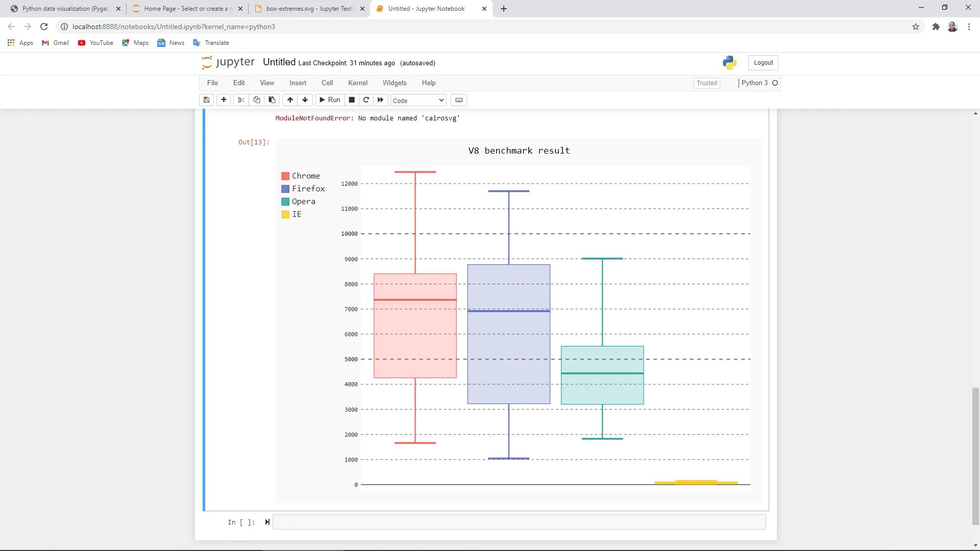Click the Paste cells below icon
980x551 pixels.
(x=272, y=99)
